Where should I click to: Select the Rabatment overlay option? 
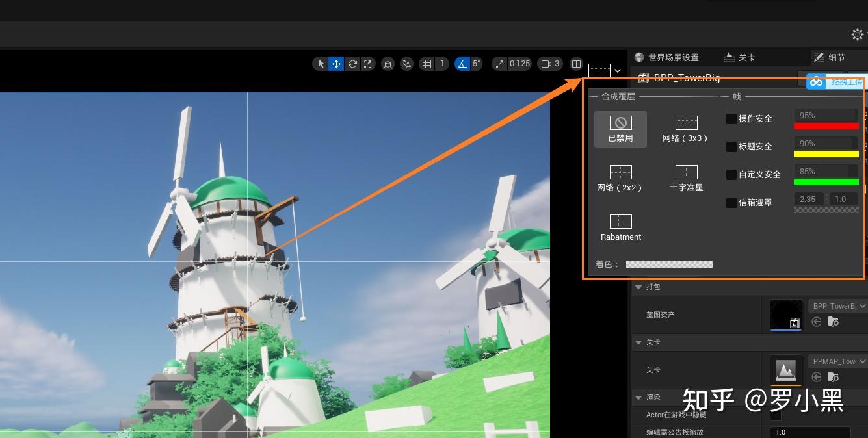pyautogui.click(x=620, y=227)
